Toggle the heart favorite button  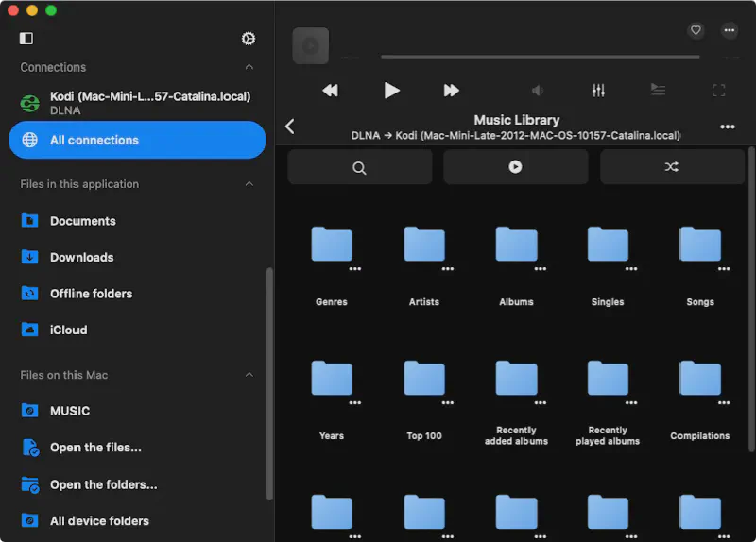[696, 30]
